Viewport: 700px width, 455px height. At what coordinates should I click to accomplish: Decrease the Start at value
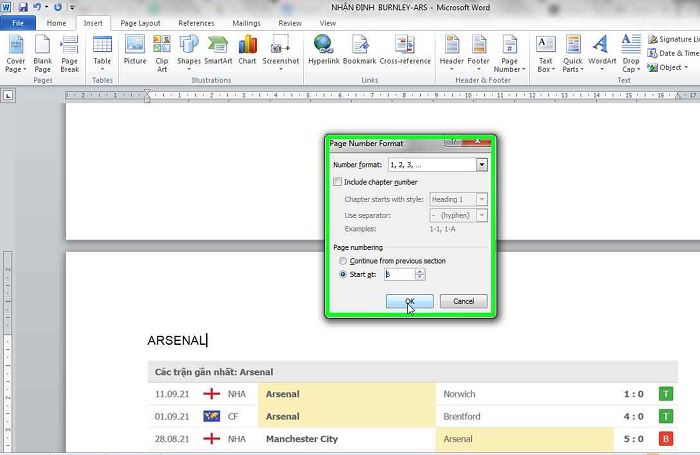coord(419,277)
